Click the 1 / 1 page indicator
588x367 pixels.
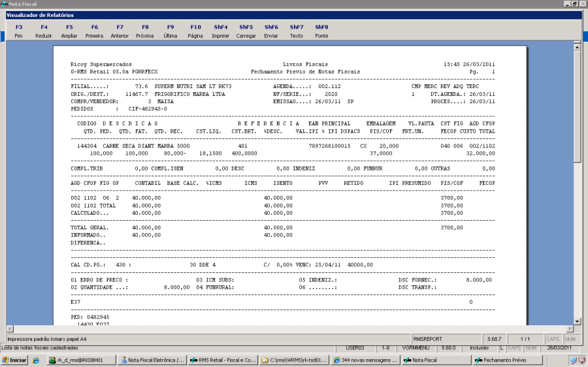pos(525,339)
